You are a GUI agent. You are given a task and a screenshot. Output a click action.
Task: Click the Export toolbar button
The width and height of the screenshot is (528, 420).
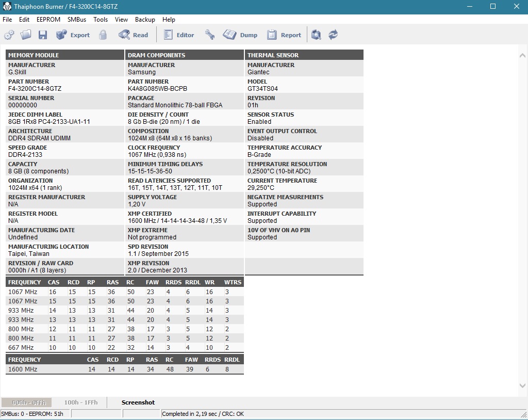[x=73, y=35]
